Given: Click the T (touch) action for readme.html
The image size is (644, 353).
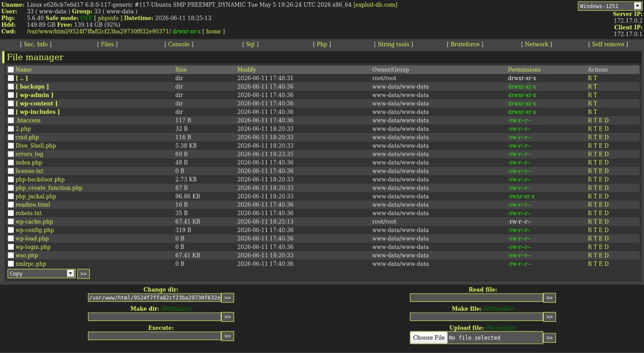Looking at the screenshot, I should click(x=595, y=205).
